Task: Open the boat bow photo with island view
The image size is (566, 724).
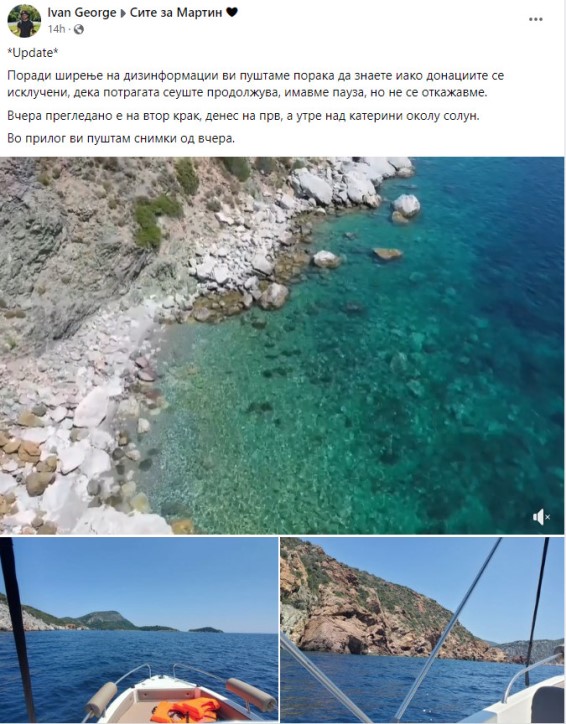Action: 139,630
